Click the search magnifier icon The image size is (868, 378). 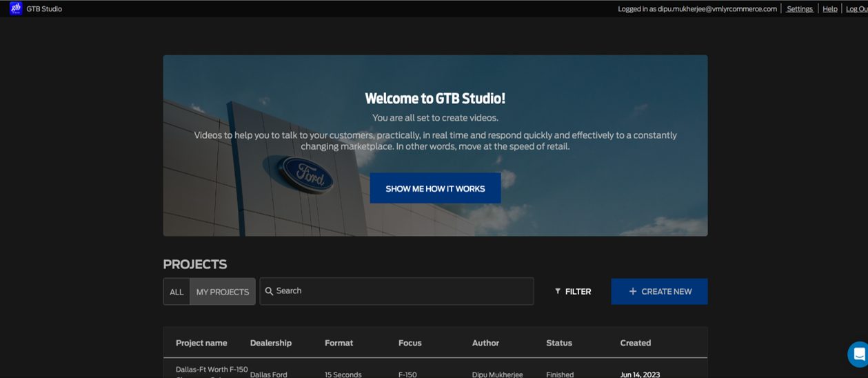coord(270,291)
